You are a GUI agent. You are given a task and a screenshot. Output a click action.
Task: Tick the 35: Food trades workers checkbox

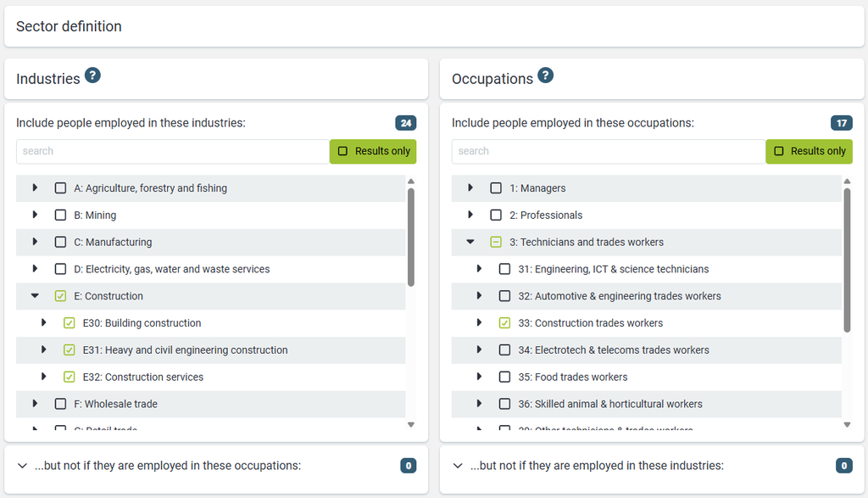pos(505,378)
